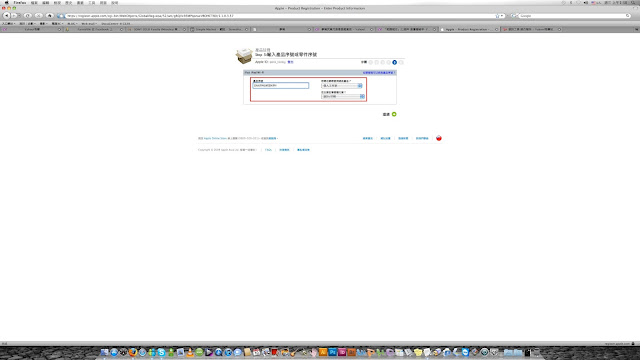
Task: Click the serial number help link in panel header
Action: 379,73
